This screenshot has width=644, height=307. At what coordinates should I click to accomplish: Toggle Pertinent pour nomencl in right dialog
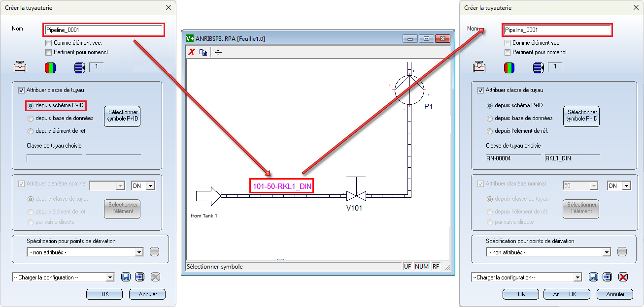click(508, 52)
